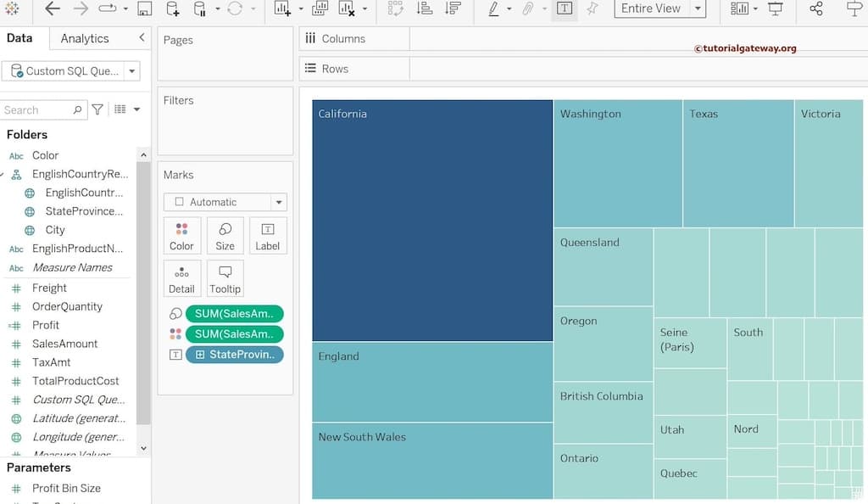Open Presentation mode from toolbar

click(x=775, y=8)
